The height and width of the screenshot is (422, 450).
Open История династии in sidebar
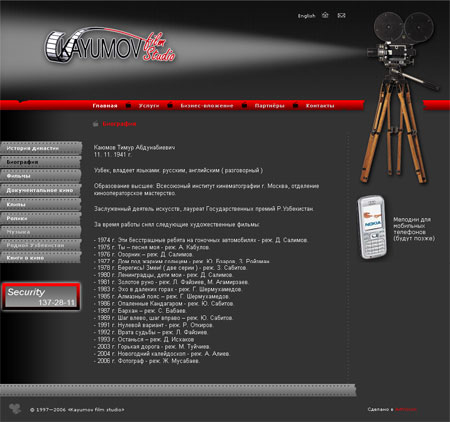point(41,148)
